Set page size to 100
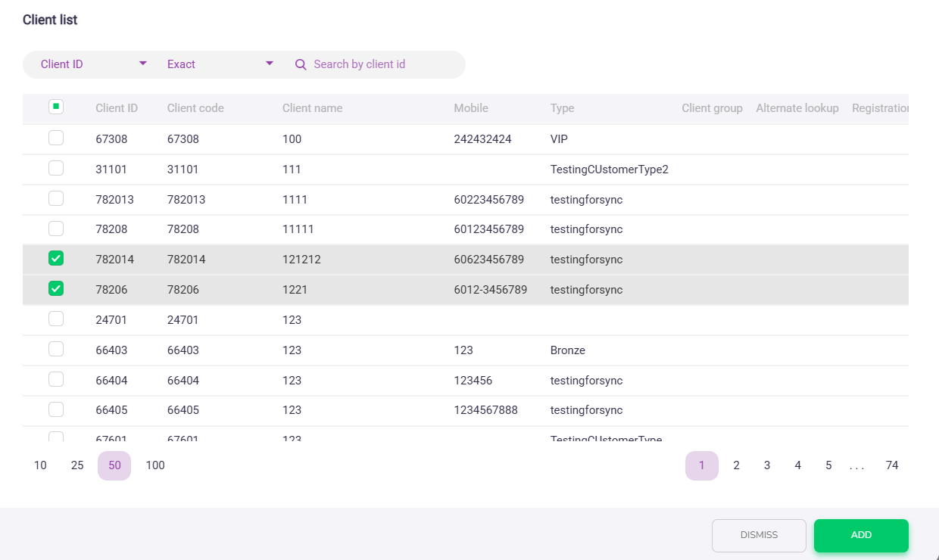 (155, 465)
